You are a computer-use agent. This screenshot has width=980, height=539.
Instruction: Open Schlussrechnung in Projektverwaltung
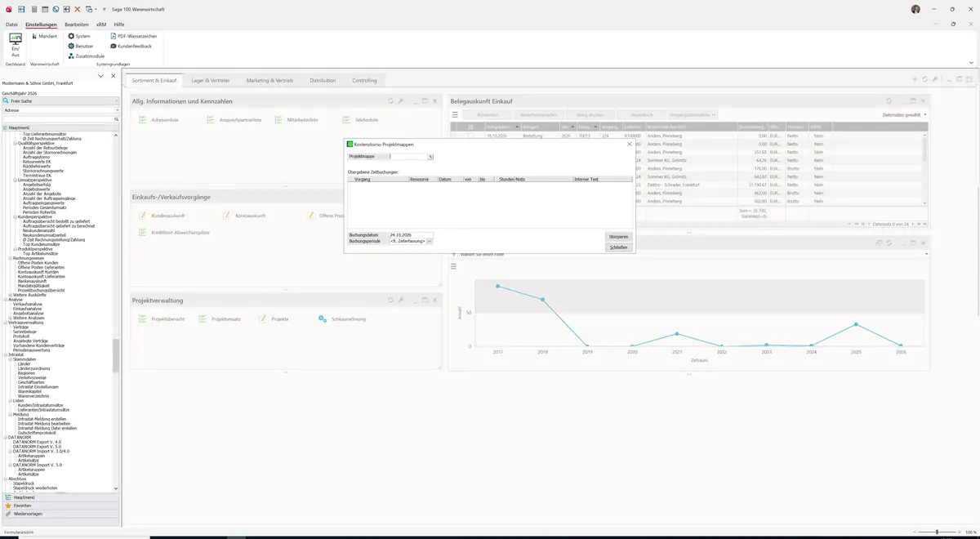342,318
